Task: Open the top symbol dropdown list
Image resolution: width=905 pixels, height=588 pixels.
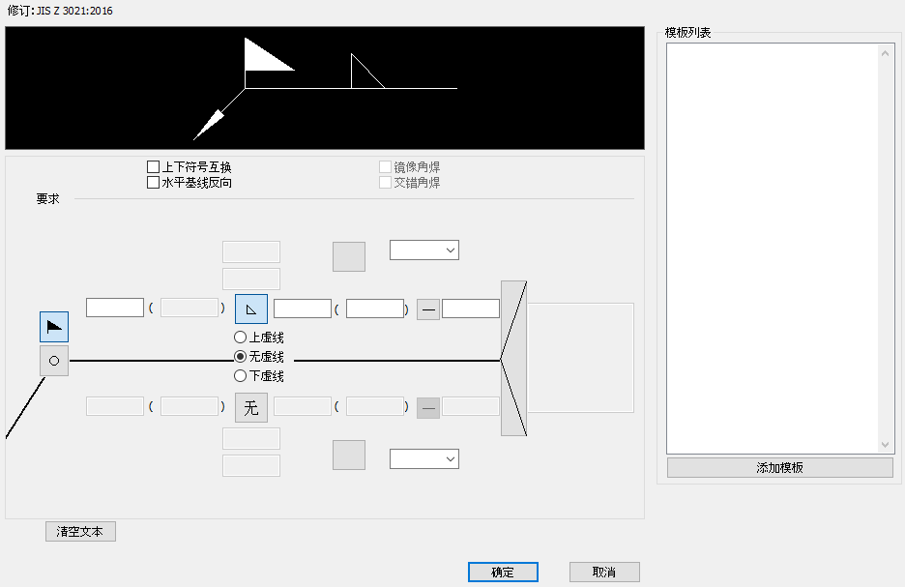Action: click(x=423, y=249)
